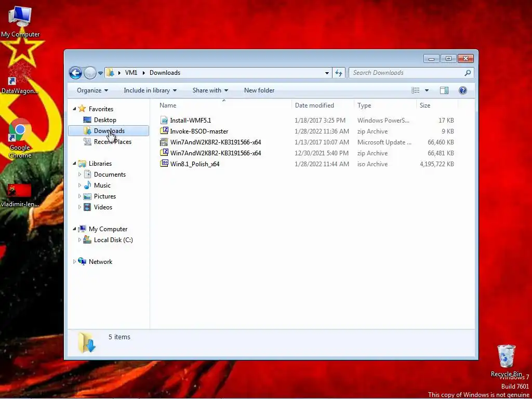Open address bar previous locations dropdown
Screen dimensions: 532x399
click(327, 73)
